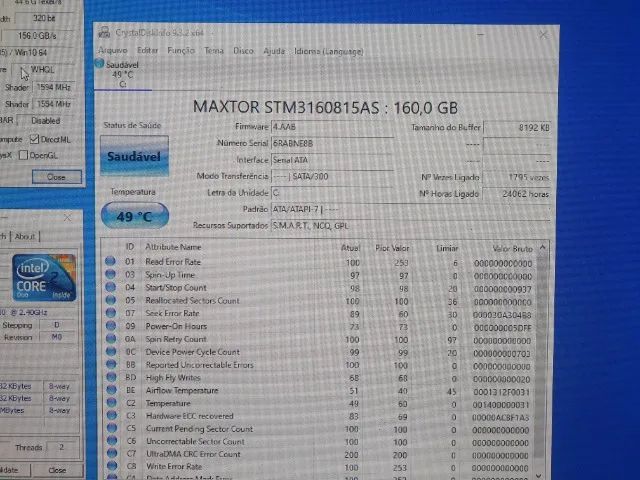This screenshot has width=640, height=480.
Task: Click status icon for C2 Temperature row
Action: click(x=111, y=402)
